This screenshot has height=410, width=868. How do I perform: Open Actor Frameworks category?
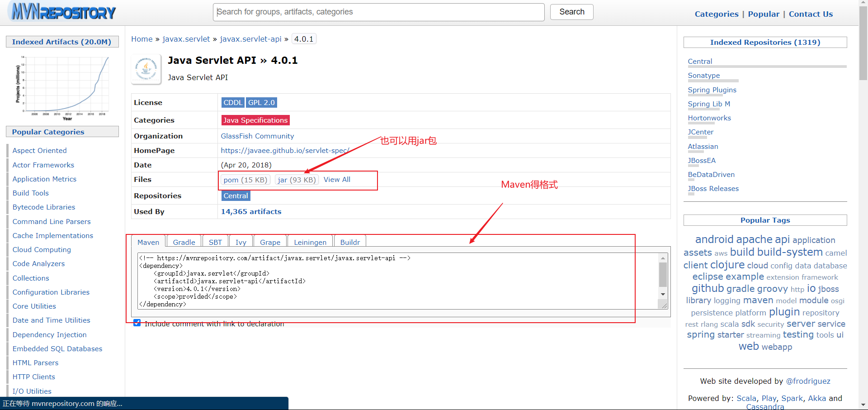tap(43, 165)
